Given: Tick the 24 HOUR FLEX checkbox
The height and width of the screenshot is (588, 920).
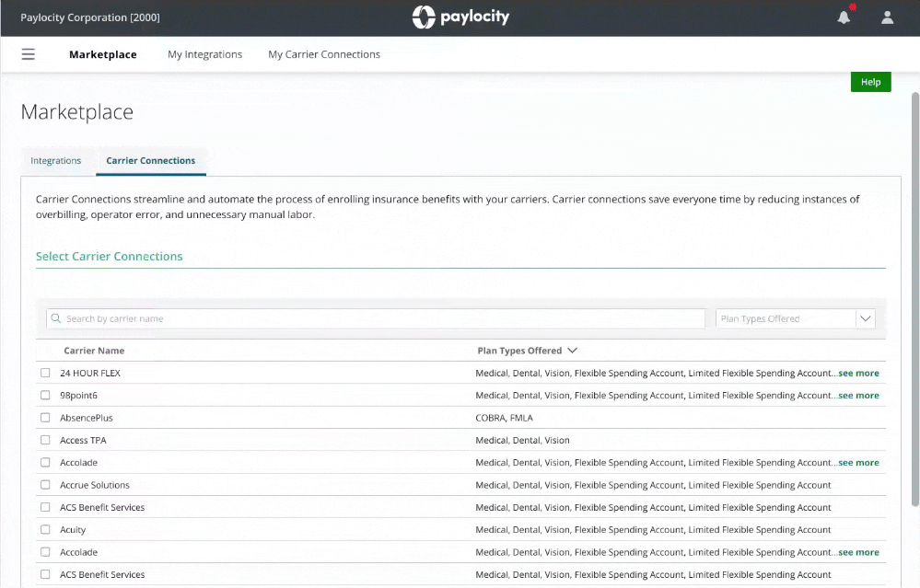Looking at the screenshot, I should click(x=45, y=373).
